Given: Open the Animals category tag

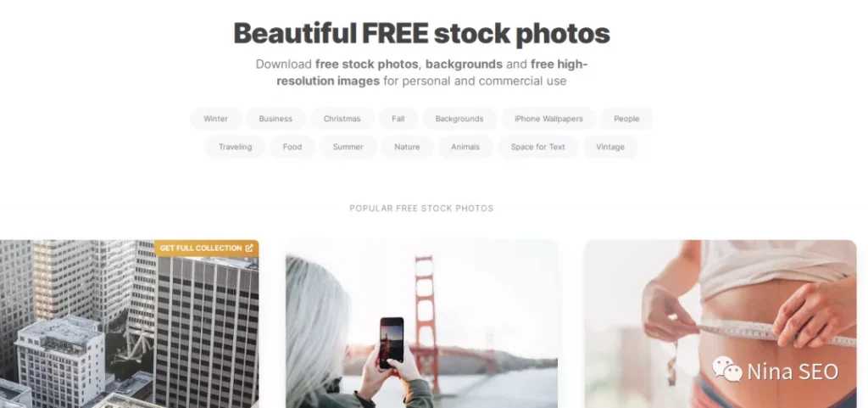Looking at the screenshot, I should click(465, 147).
